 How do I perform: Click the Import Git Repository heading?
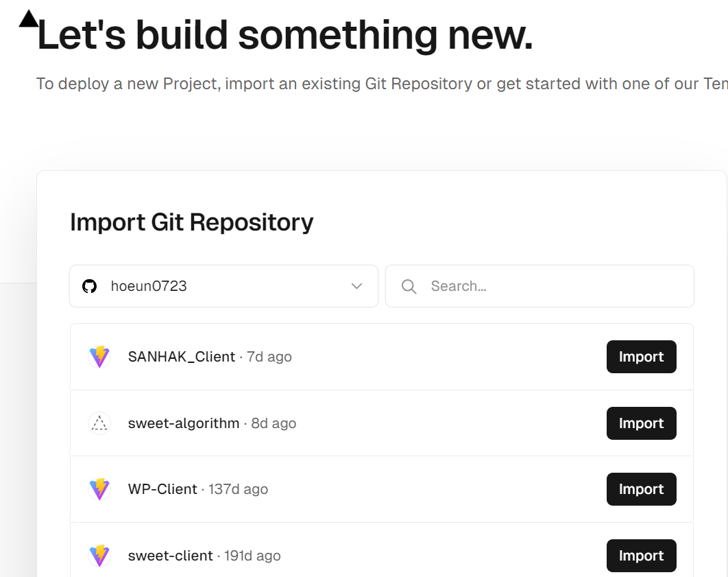point(191,222)
